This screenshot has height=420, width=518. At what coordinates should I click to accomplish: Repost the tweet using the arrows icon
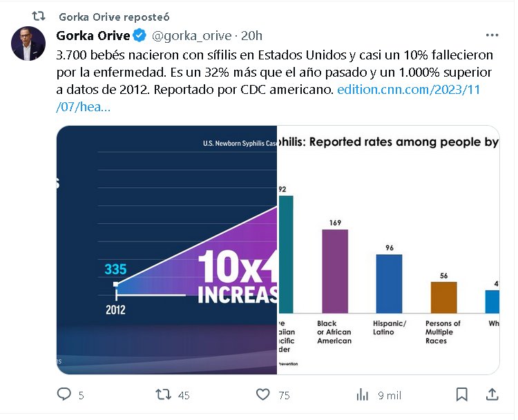pos(163,394)
